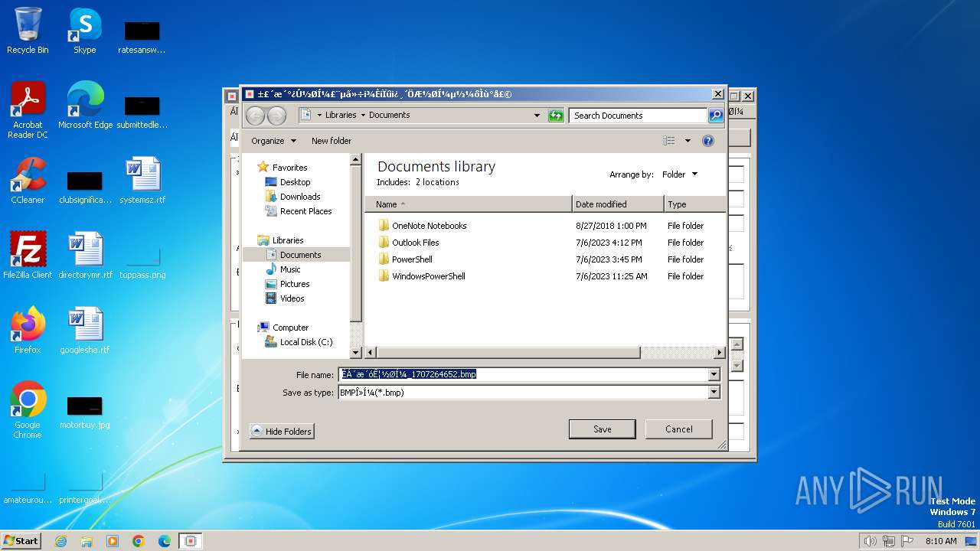
Task: Click the search magnifier icon
Action: point(716,116)
